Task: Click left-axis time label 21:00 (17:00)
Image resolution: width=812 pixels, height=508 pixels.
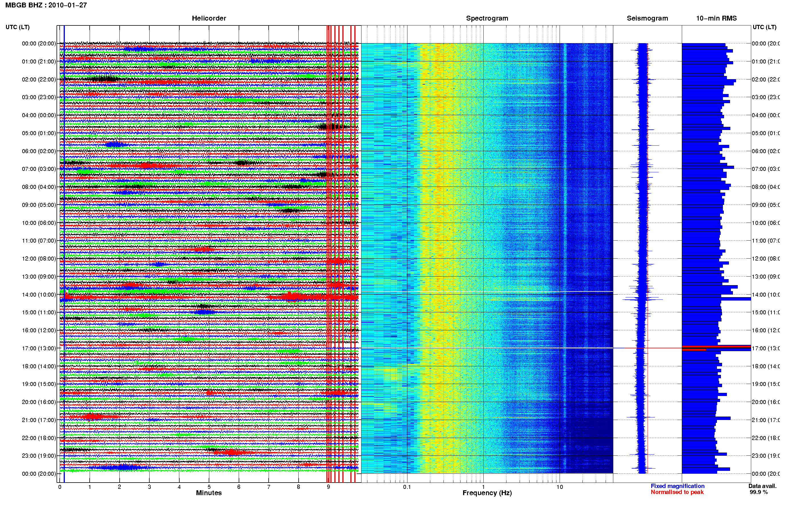Action: pos(39,420)
